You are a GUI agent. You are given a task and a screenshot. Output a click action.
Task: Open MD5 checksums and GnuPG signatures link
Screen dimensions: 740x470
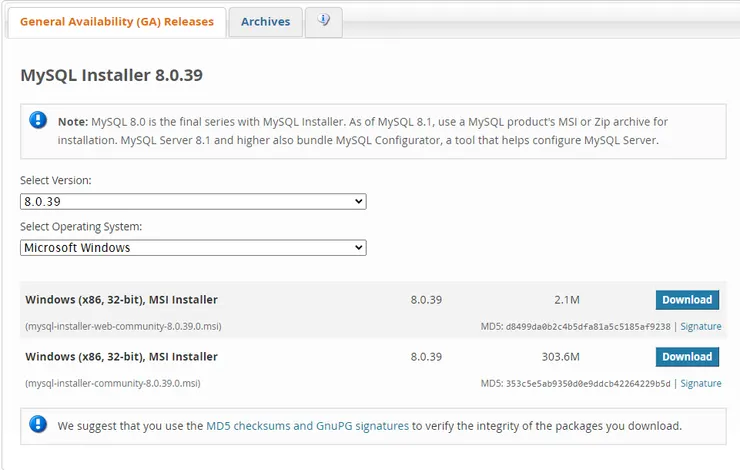[308, 426]
